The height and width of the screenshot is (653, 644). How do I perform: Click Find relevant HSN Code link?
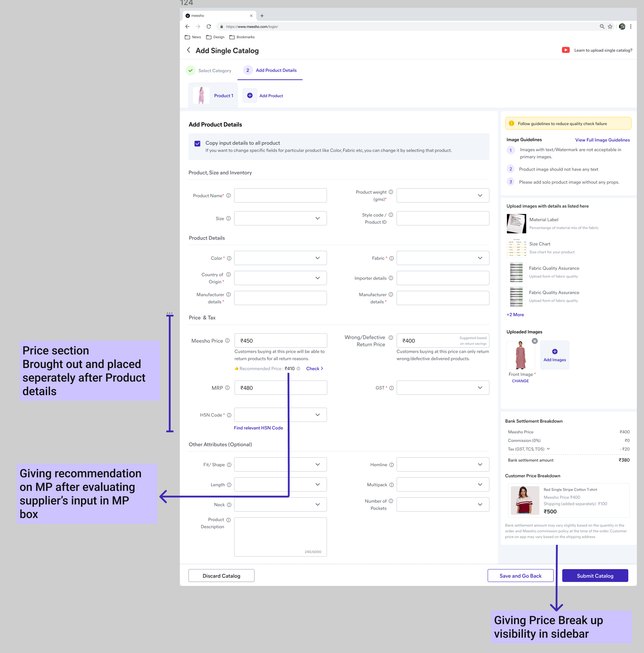pyautogui.click(x=258, y=428)
